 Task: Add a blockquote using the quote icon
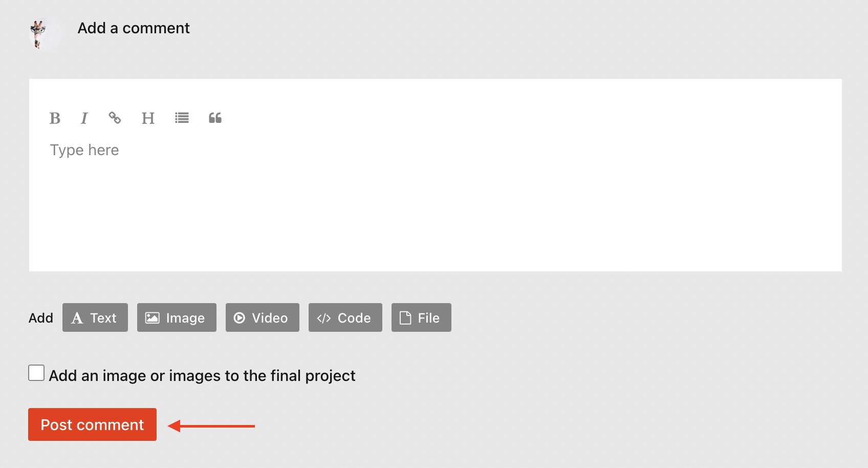point(215,118)
